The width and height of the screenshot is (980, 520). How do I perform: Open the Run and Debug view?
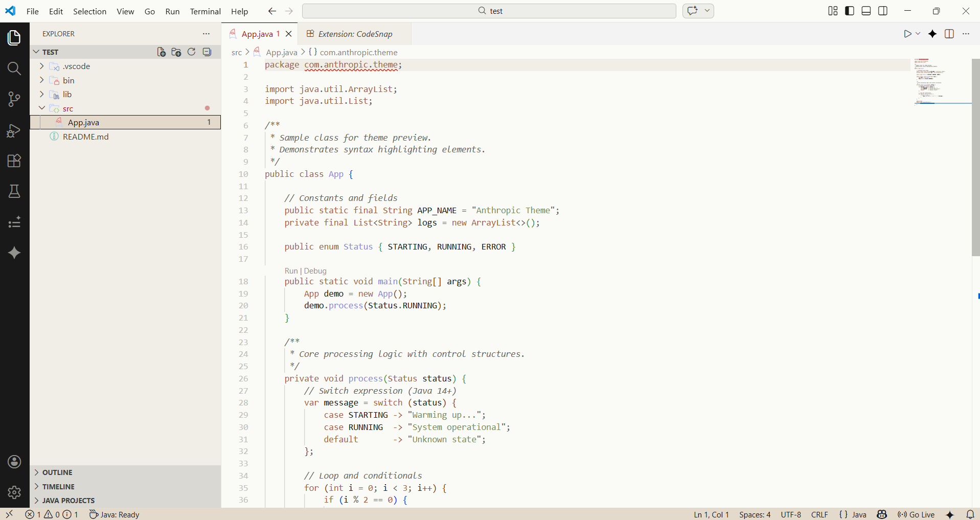pyautogui.click(x=14, y=130)
